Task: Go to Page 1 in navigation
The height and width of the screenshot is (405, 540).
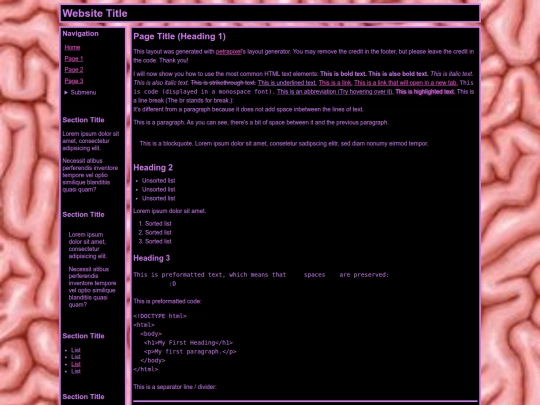Action: [74, 59]
